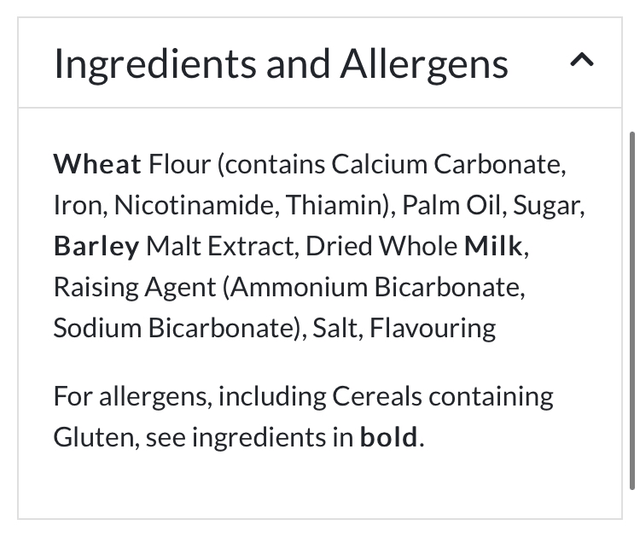Click the Raising Agent text
This screenshot has width=640, height=538.
pos(134,287)
